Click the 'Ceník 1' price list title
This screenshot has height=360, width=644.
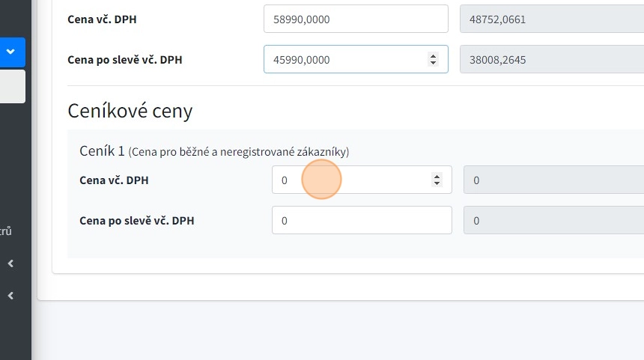pyautogui.click(x=102, y=151)
